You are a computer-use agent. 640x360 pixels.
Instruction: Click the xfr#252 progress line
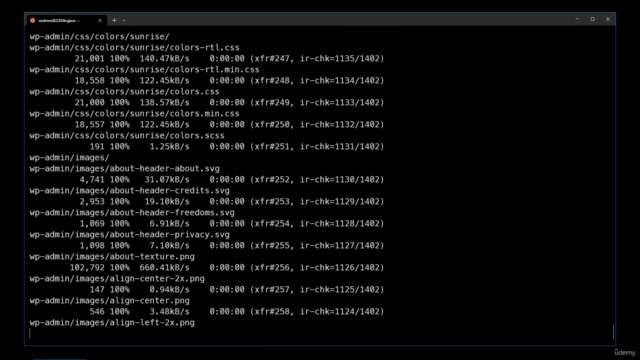pos(231,180)
